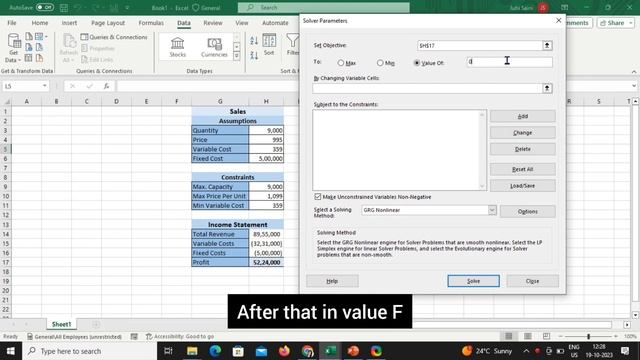Click Sort Z to A icon
Image resolution: width=640 pixels, height=360 pixels.
(254, 55)
